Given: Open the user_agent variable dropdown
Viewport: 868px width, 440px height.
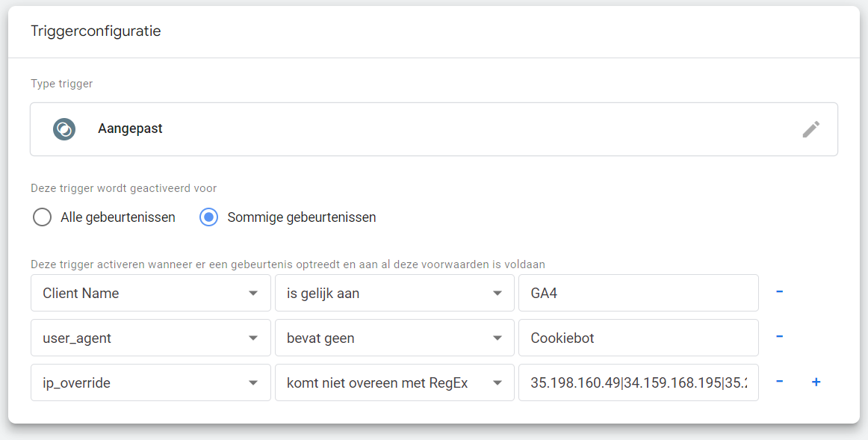Looking at the screenshot, I should [x=150, y=338].
